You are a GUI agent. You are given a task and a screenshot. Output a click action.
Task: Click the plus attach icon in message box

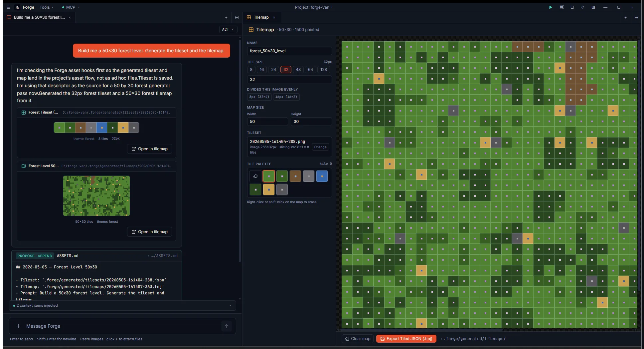click(18, 326)
